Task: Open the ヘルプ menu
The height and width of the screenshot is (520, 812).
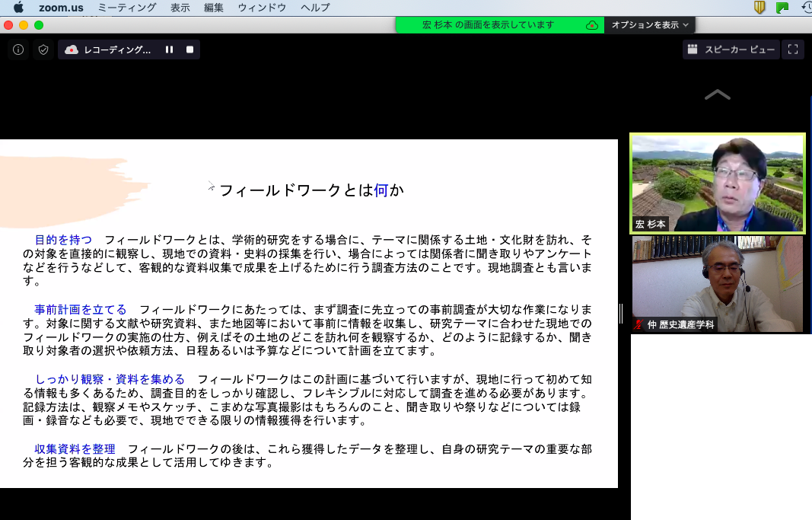Action: 315,8
